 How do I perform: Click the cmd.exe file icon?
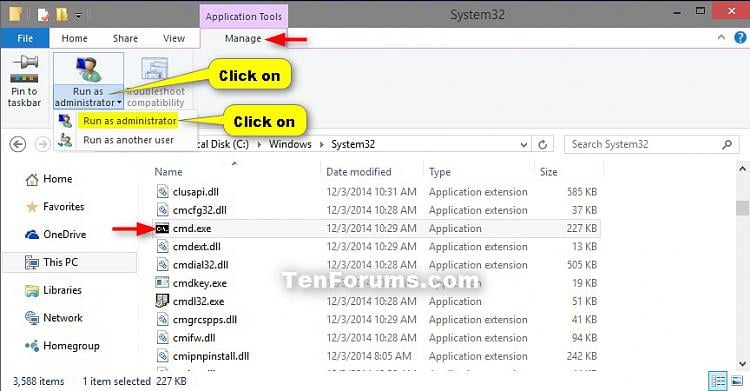coord(163,229)
